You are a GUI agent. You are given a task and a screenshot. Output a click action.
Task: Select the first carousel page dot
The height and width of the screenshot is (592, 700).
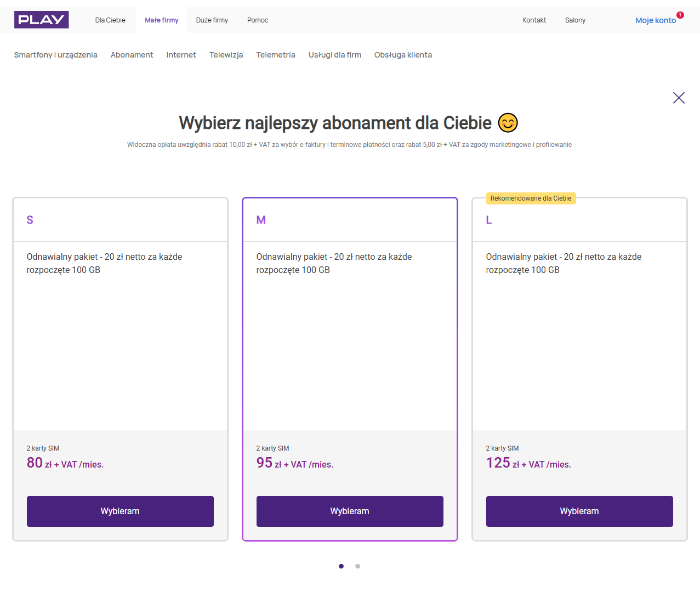341,566
